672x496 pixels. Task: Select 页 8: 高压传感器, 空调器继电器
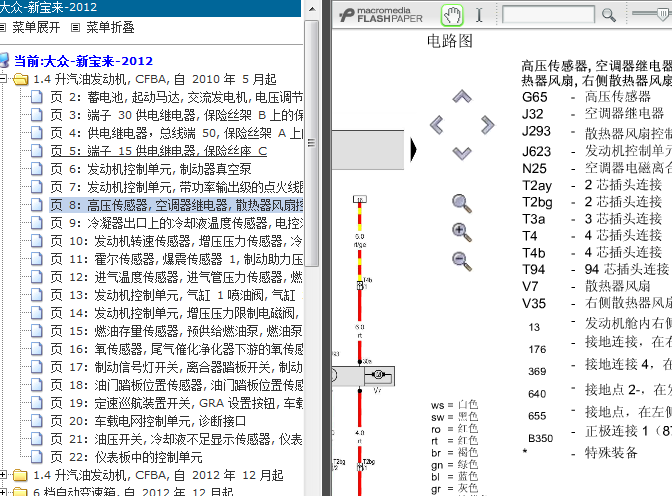click(x=177, y=205)
